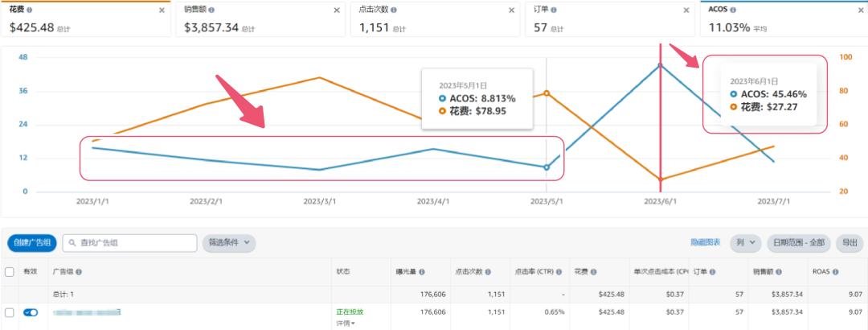Close the 订单 metric card

click(x=684, y=10)
